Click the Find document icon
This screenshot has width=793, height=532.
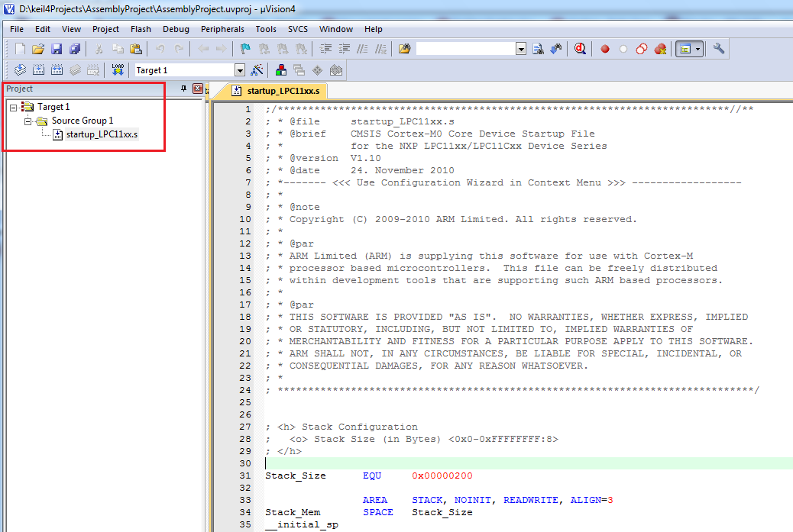pyautogui.click(x=538, y=49)
